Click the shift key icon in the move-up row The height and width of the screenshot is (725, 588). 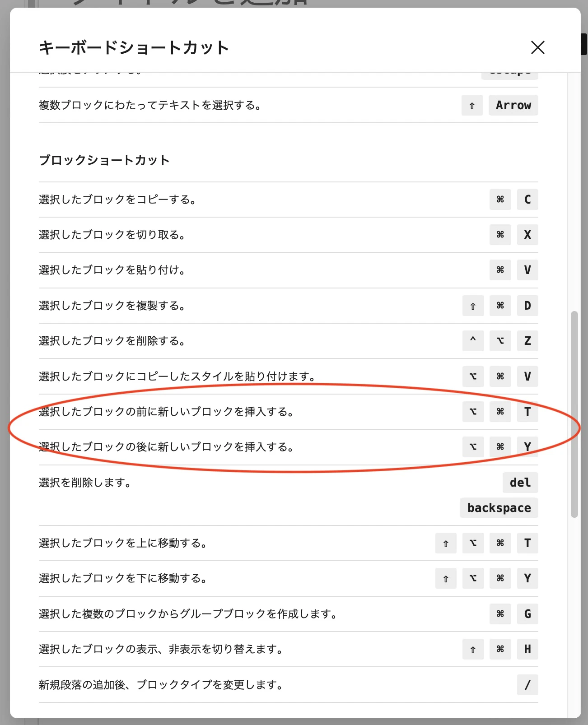[446, 543]
